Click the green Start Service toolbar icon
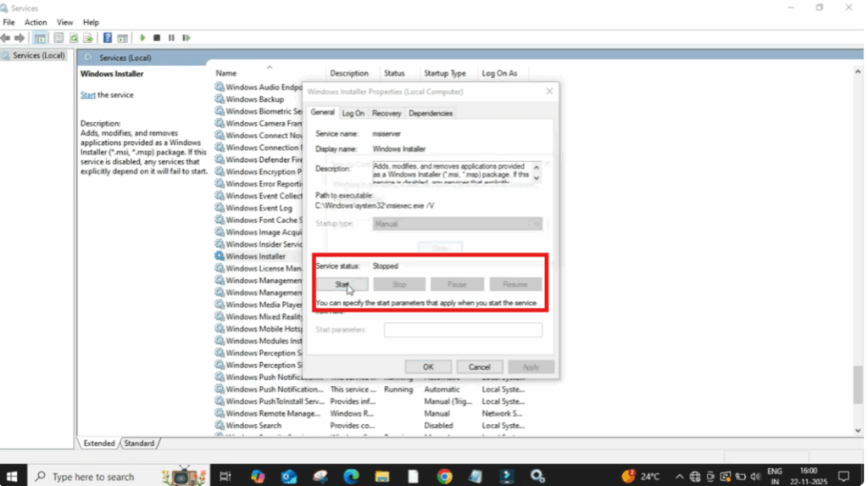The height and width of the screenshot is (486, 868). [142, 37]
